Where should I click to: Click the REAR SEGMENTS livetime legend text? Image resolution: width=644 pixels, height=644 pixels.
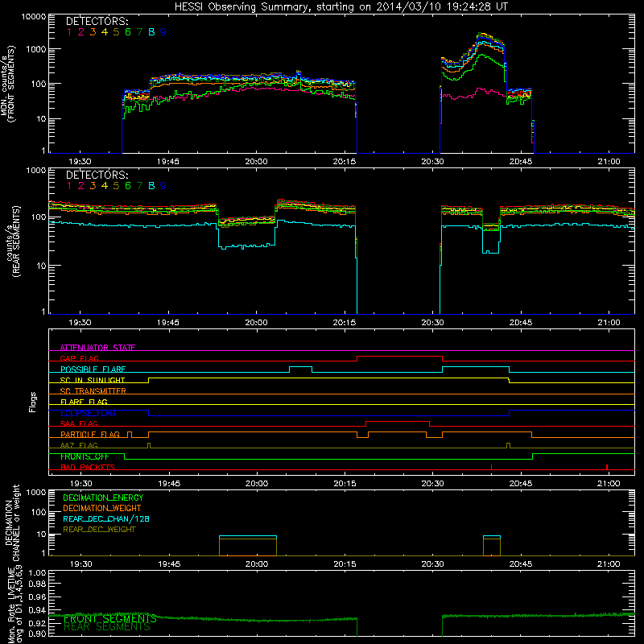pyautogui.click(x=107, y=627)
